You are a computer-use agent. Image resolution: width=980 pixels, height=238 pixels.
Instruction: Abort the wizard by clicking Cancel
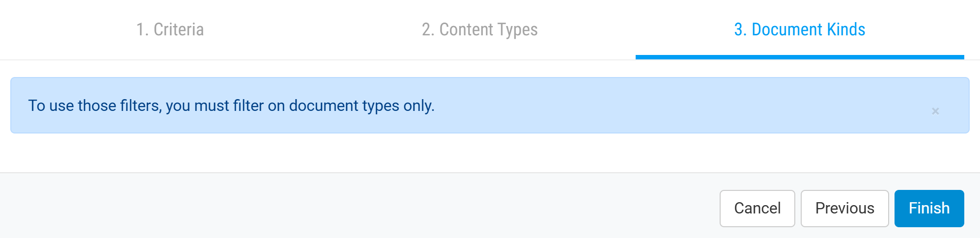click(757, 208)
